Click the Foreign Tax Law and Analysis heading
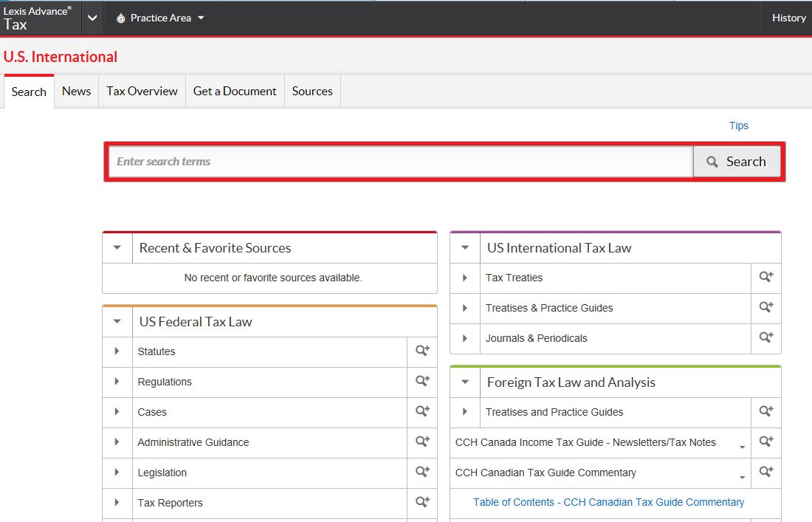Viewport: 812px width, 522px height. [571, 382]
